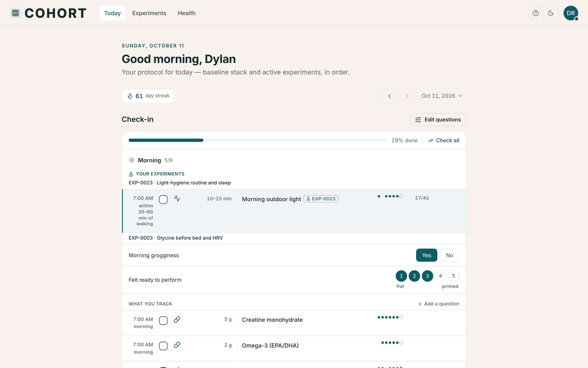Click the Cohort n=1 logo icon
The width and height of the screenshot is (588, 368).
pyautogui.click(x=15, y=13)
